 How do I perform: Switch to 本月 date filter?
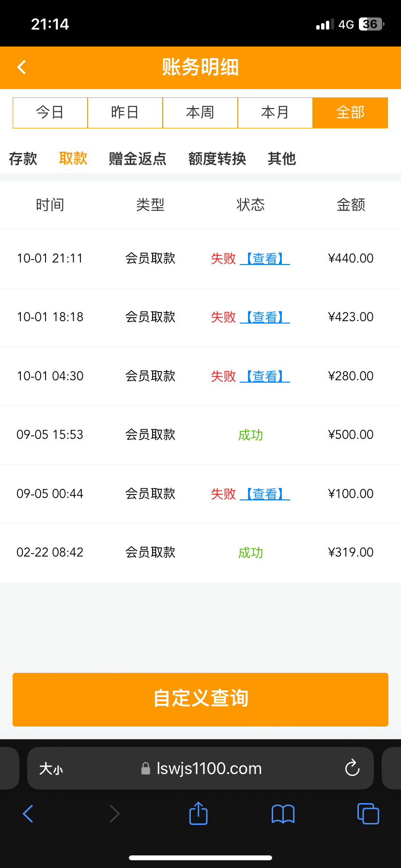tap(275, 113)
